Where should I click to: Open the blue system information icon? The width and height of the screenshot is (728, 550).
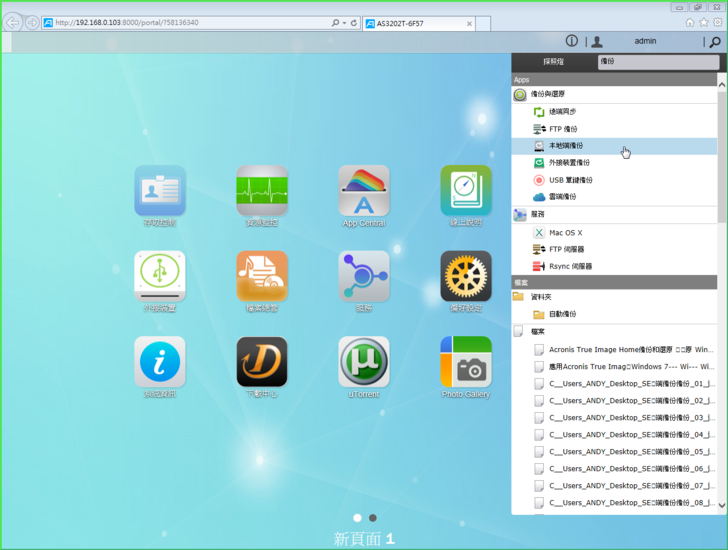(160, 362)
